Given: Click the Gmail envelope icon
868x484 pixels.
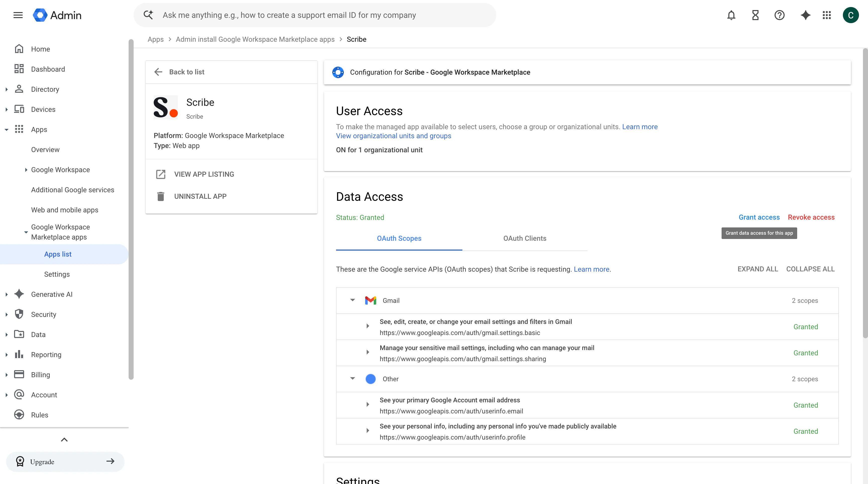Looking at the screenshot, I should click(x=371, y=300).
